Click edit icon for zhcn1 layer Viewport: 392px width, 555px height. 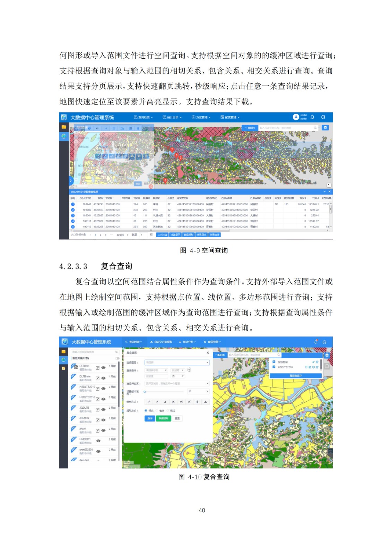click(x=97, y=431)
